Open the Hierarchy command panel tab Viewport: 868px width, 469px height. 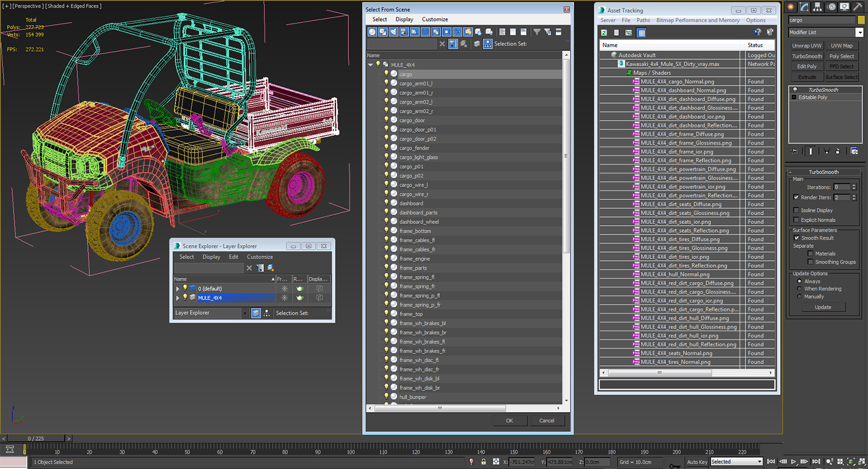818,6
